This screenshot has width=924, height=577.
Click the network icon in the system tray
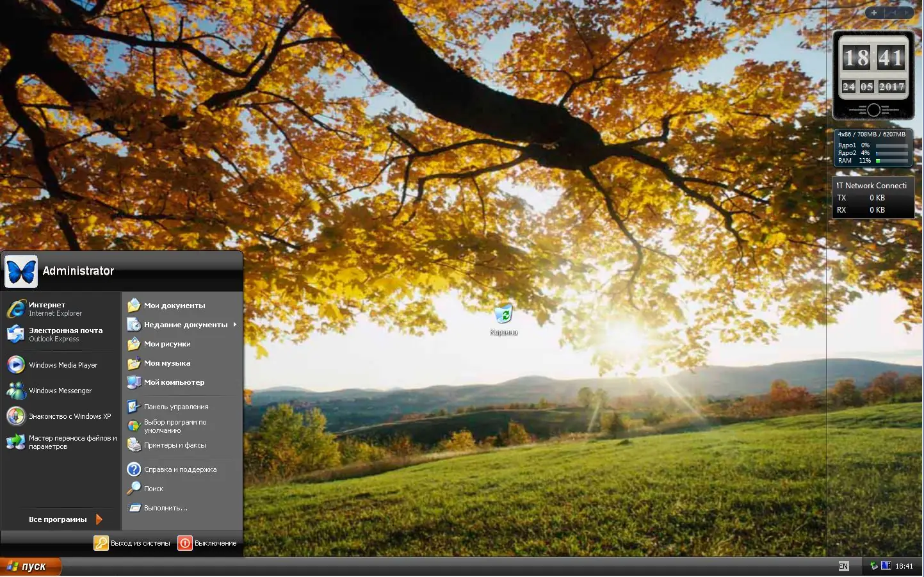coord(875,566)
